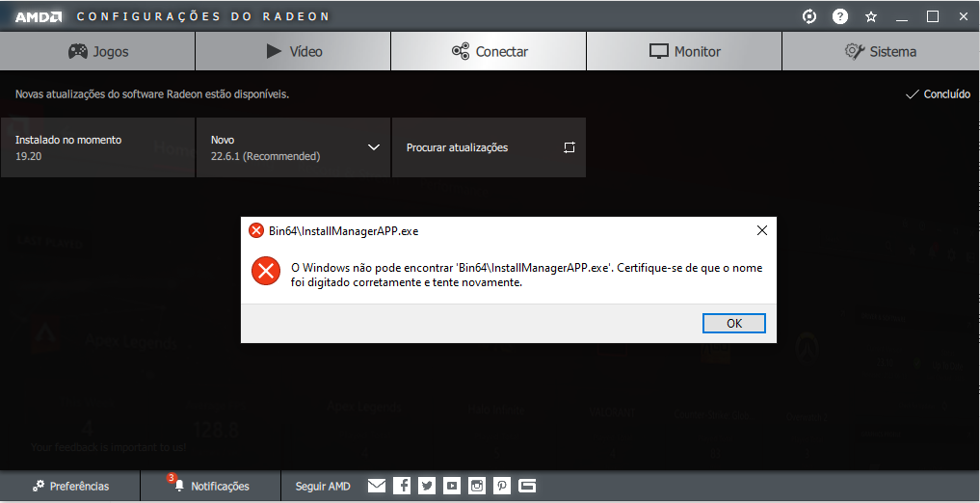Open AMD's YouTube channel icon

click(x=452, y=486)
